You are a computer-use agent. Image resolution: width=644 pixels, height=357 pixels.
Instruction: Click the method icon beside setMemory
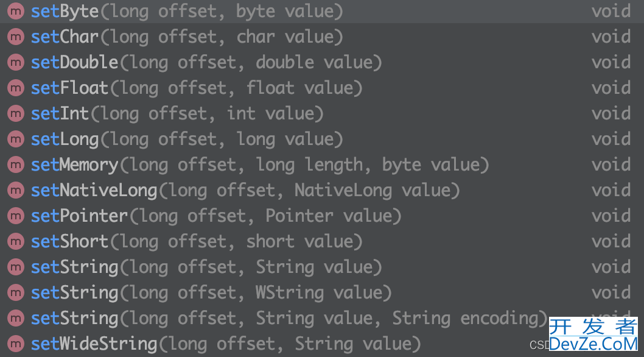click(x=16, y=165)
